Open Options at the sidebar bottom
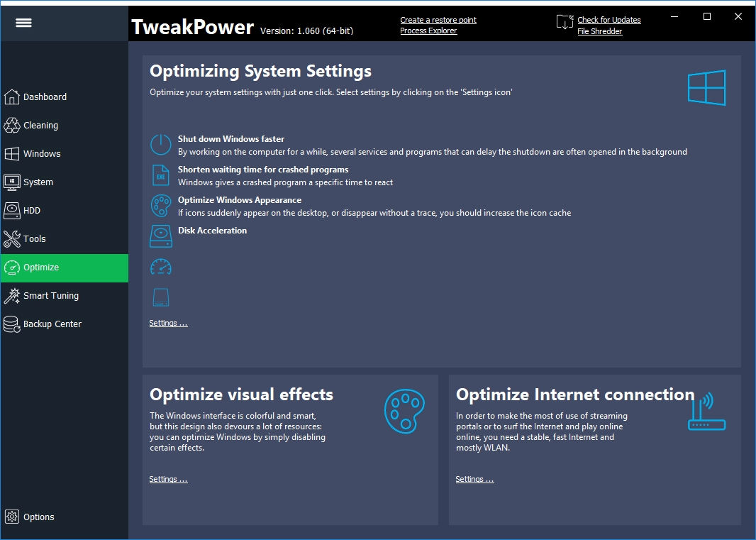Viewport: 756px width, 540px height. click(38, 517)
